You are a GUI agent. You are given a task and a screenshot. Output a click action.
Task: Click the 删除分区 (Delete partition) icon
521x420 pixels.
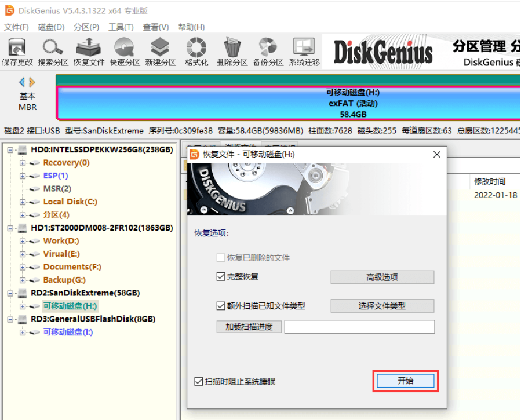pyautogui.click(x=232, y=48)
